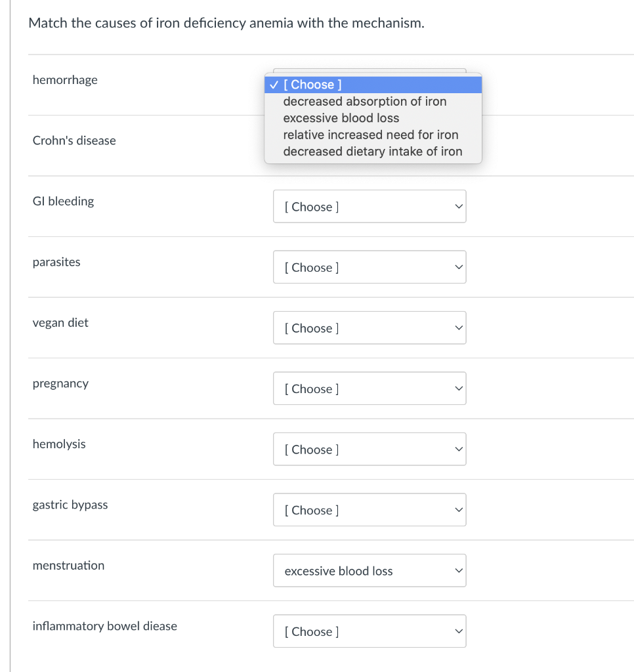Pick 'relative increased need for iron' option

point(371,135)
